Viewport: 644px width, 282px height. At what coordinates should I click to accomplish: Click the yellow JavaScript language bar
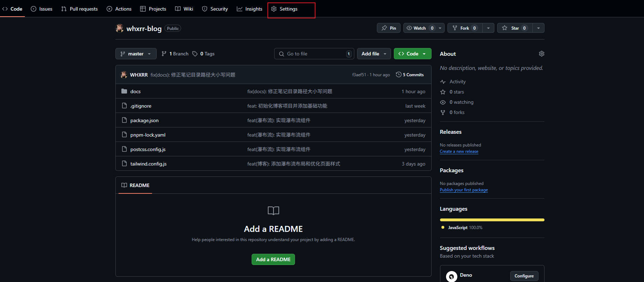[492, 220]
